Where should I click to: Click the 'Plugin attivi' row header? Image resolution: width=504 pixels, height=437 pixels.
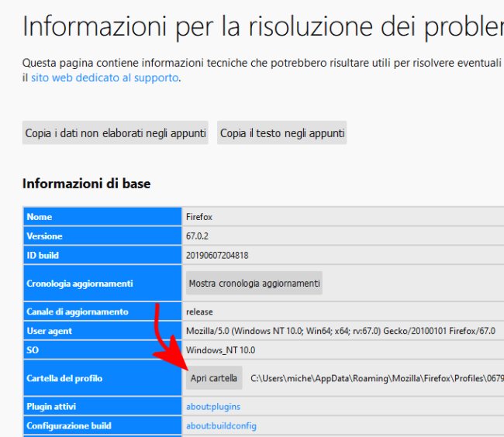coord(102,406)
